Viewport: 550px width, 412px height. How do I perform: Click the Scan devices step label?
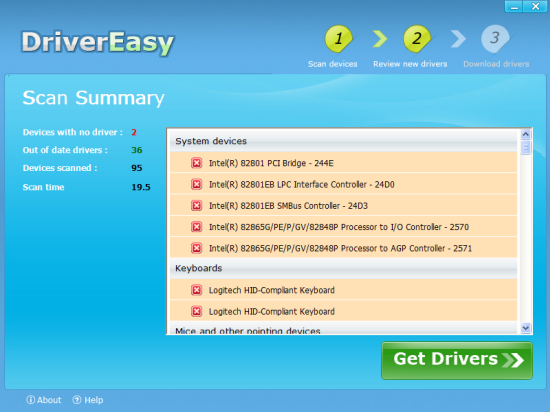pyautogui.click(x=333, y=64)
